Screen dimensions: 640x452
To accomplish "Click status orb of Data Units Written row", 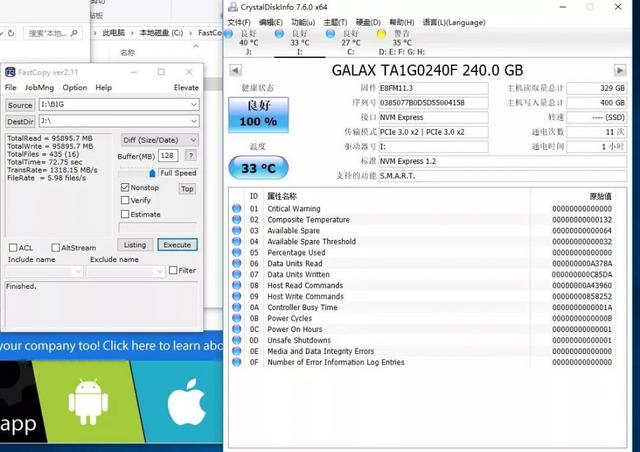I will pos(237,274).
